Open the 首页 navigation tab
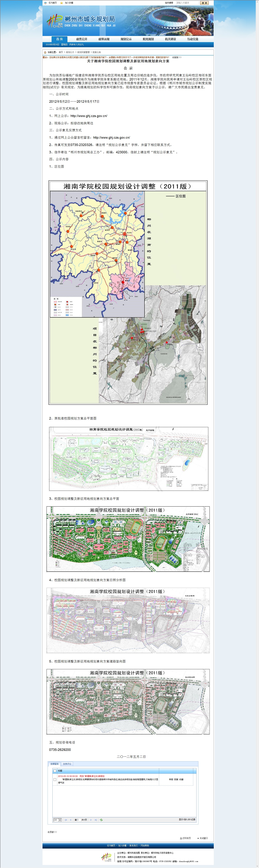Viewport: 259px width, 868px height. 59,39
